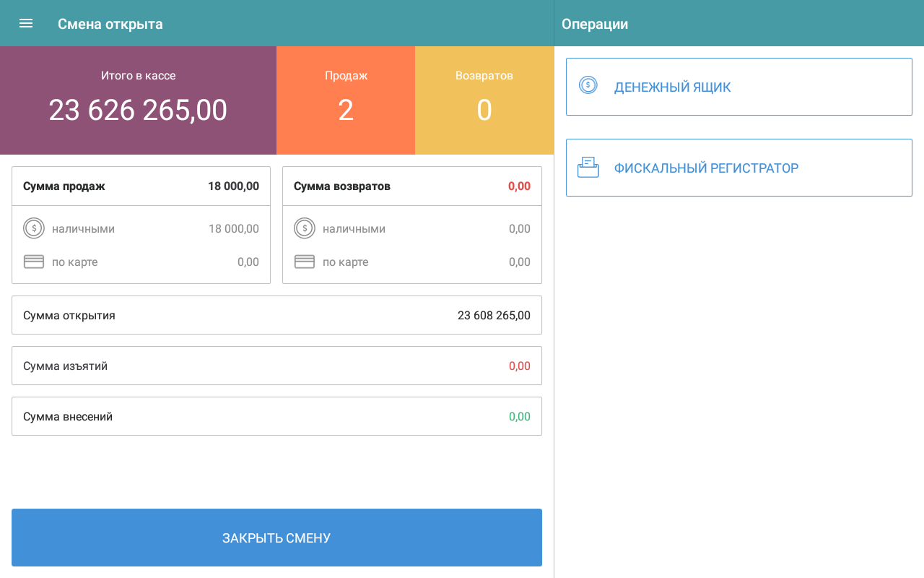Viewport: 924px width, 578px height.
Task: Click the green 0,00 in Сумма внесений row
Action: point(520,417)
